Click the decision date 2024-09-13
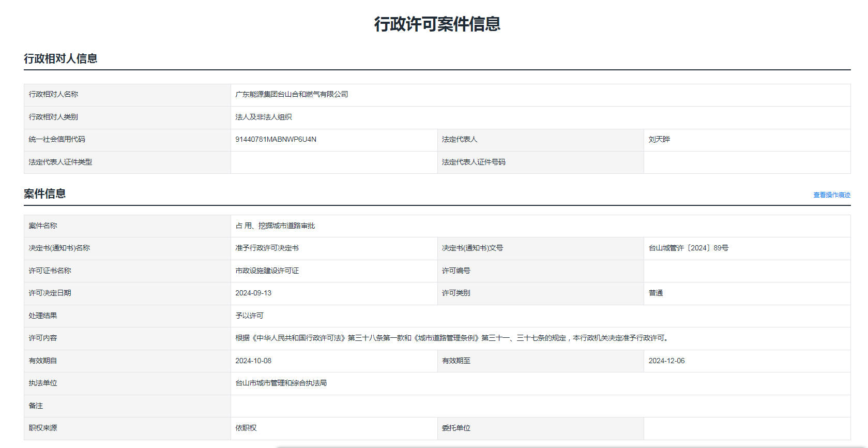 pyautogui.click(x=253, y=293)
